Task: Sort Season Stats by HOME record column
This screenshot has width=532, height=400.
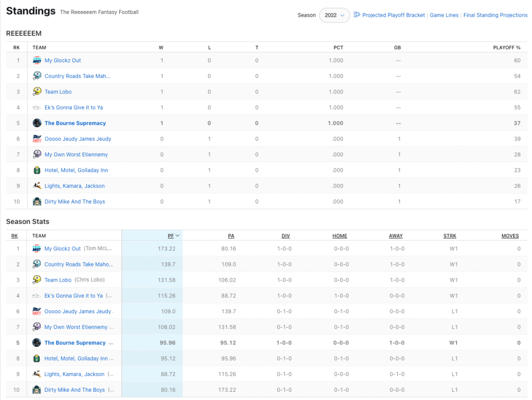Action: [x=340, y=236]
